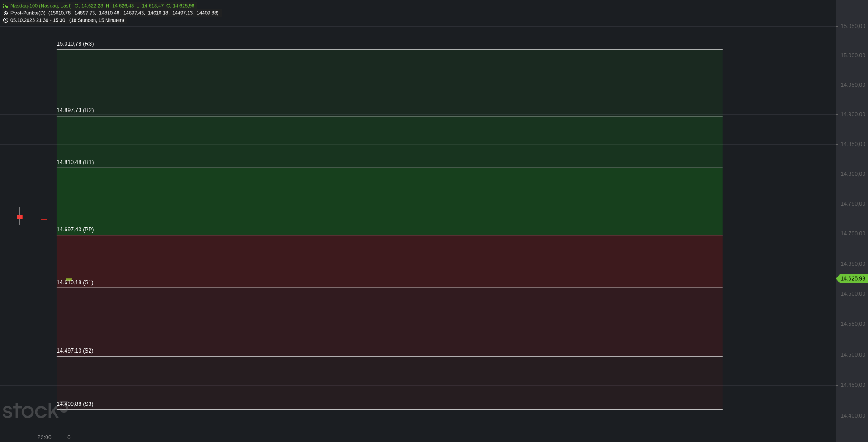Select the 14.810,48 (R1) line label
Screen dimensions: 868x442
(x=75, y=162)
